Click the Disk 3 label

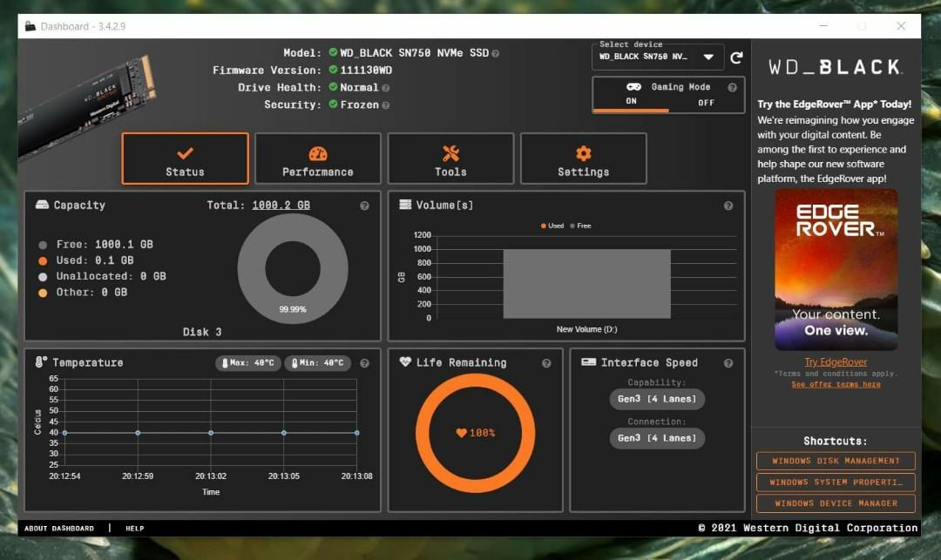202,332
